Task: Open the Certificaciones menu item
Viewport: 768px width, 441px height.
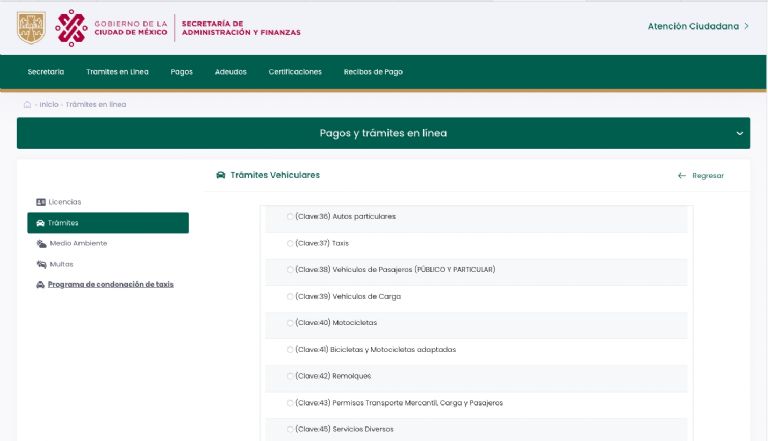Action: (x=295, y=72)
